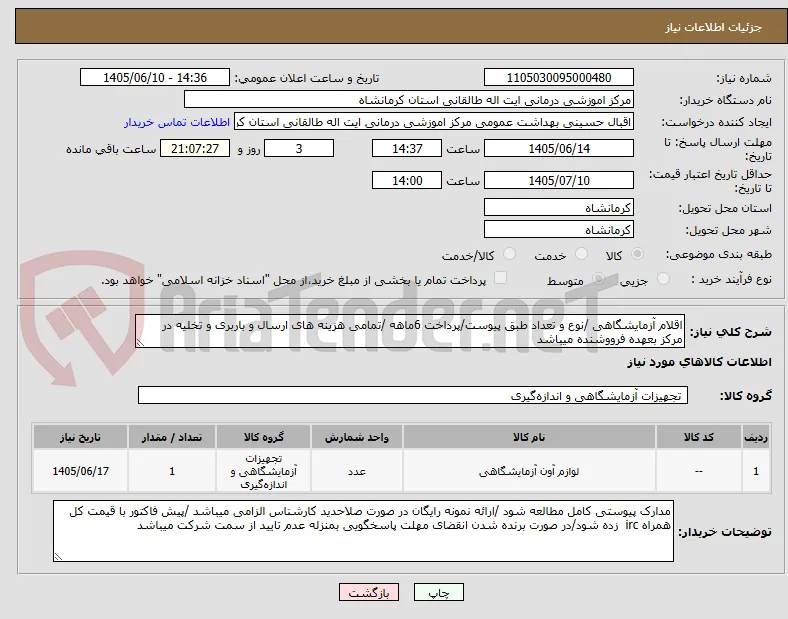Click the توضیحات خریدار label

coord(725,532)
